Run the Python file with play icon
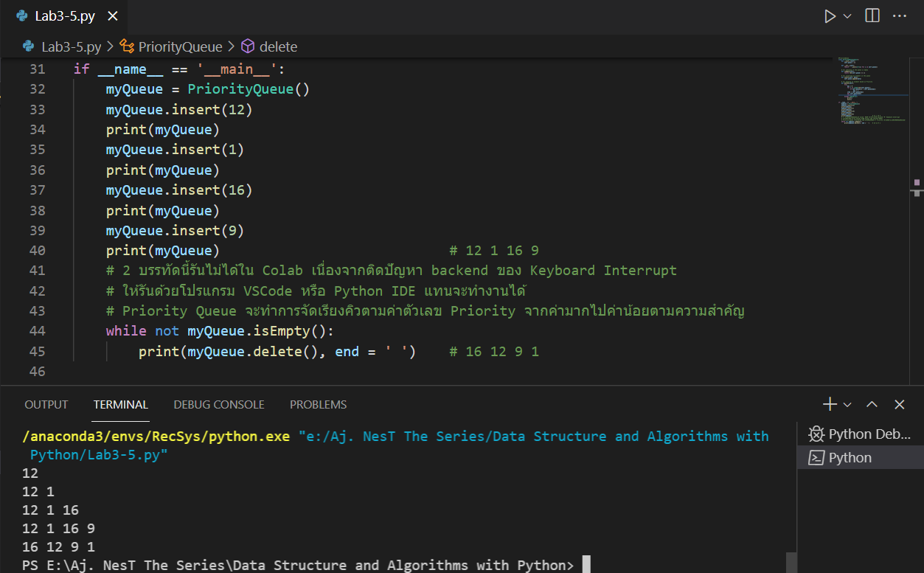The width and height of the screenshot is (924, 573). 830,16
